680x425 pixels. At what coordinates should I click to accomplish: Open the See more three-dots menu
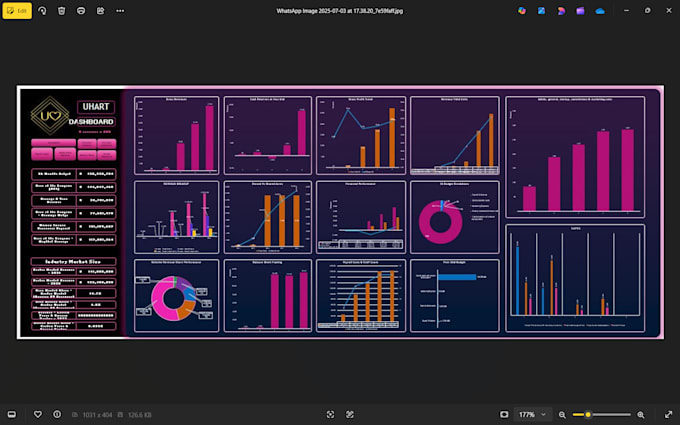[x=120, y=11]
